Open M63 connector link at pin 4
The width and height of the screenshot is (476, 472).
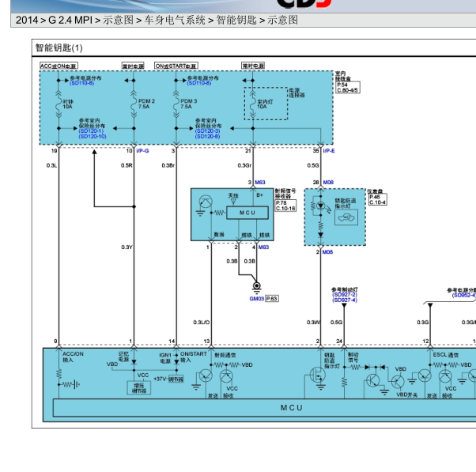click(x=263, y=247)
